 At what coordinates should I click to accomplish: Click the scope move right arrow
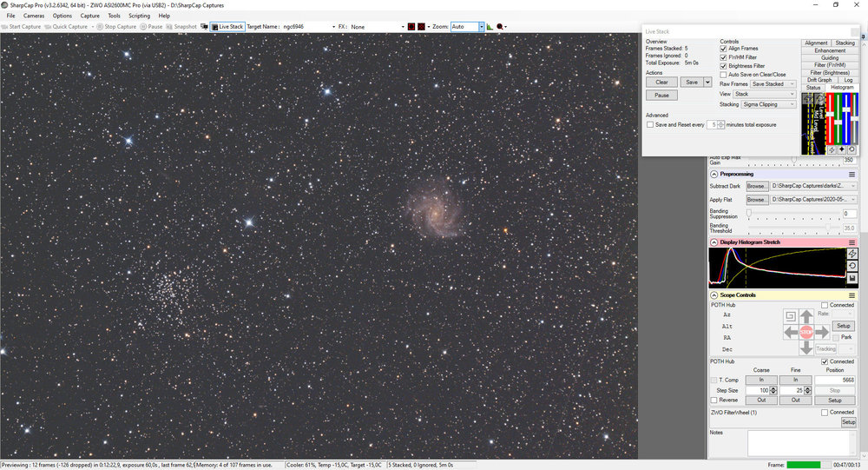822,332
